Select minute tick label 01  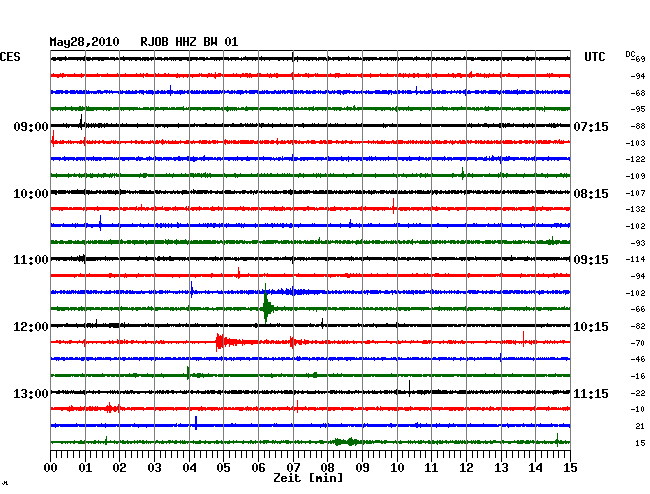pyautogui.click(x=85, y=468)
